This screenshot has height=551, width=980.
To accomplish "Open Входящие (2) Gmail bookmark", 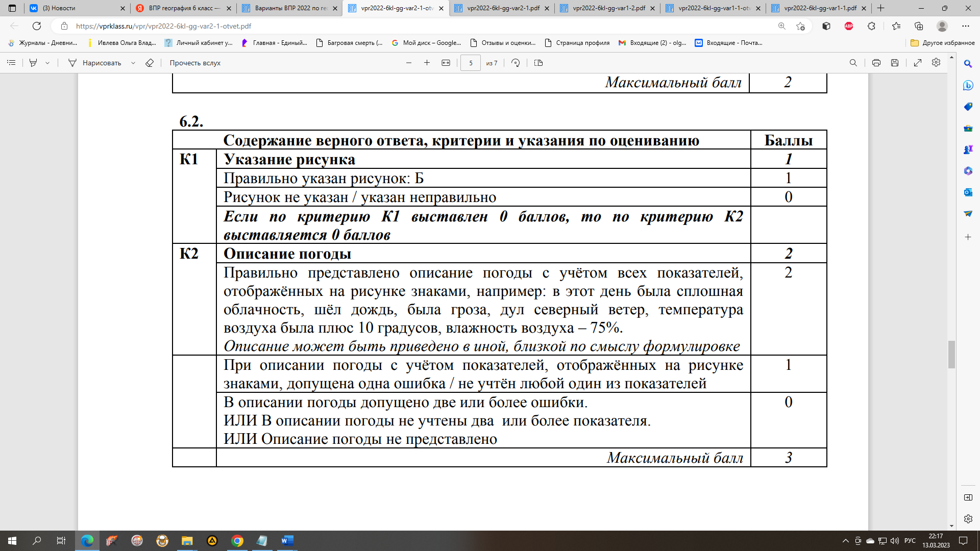I will (653, 43).
